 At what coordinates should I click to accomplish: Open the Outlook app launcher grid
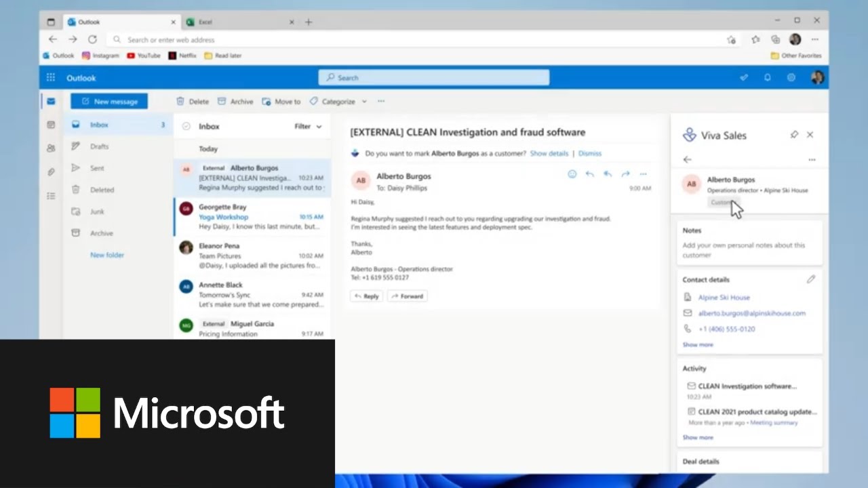click(51, 78)
